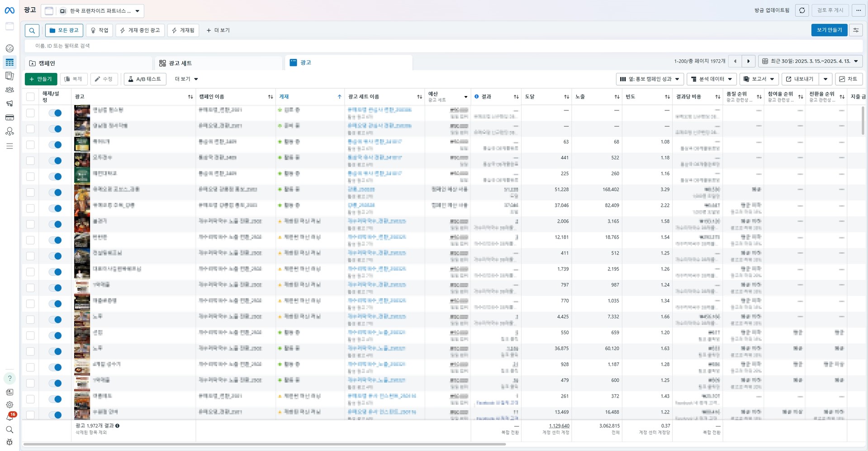Screen dimensions: 868x451
Task: Go to next page arrow
Action: click(749, 61)
